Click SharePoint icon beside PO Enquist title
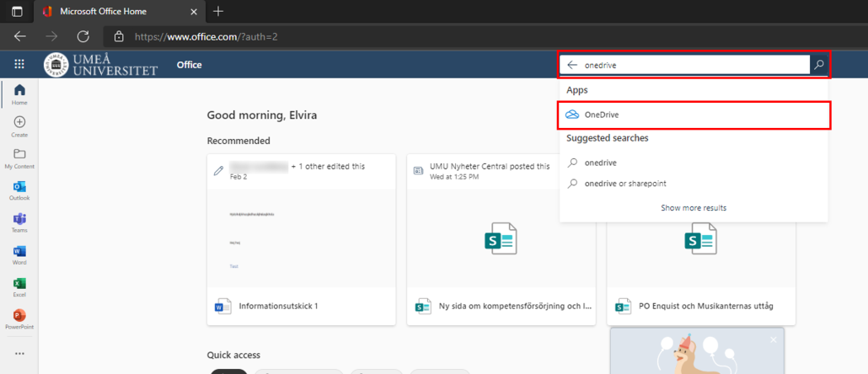Viewport: 868px width, 374px height. point(624,306)
